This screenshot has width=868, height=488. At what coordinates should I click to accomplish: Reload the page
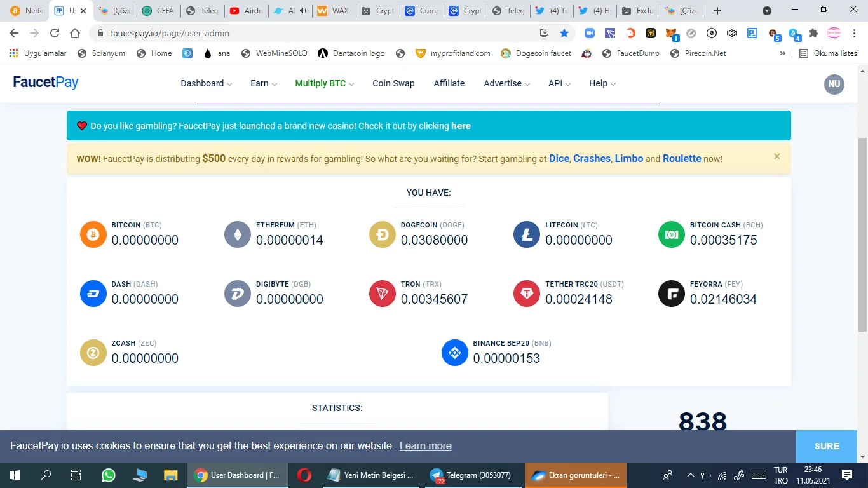point(55,33)
